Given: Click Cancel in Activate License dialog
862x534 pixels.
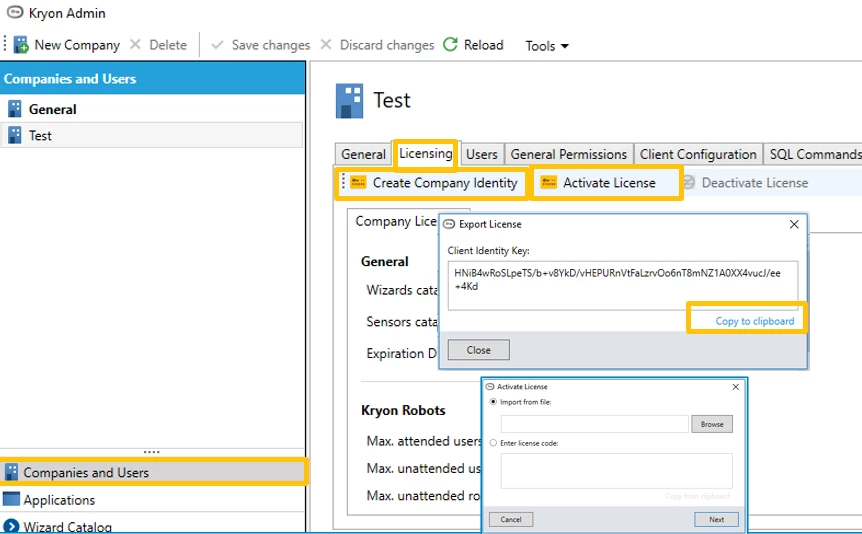Looking at the screenshot, I should 511,519.
